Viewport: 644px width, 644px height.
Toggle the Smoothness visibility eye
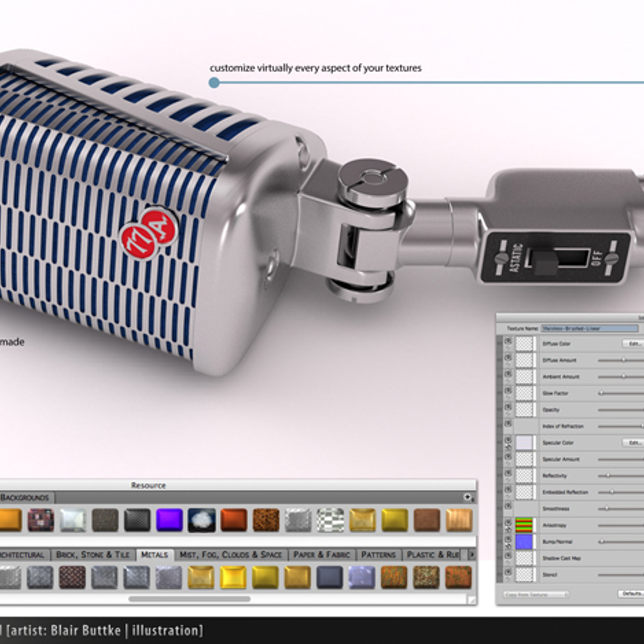[x=508, y=506]
